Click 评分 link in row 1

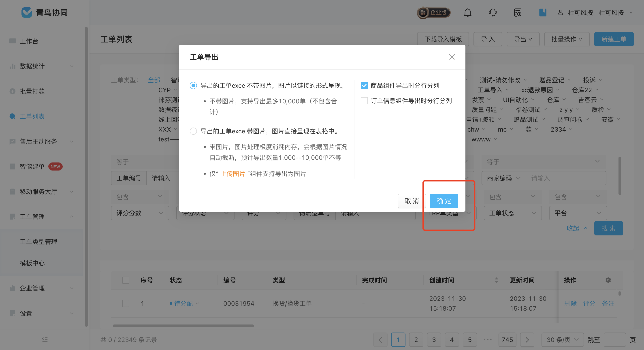(589, 303)
